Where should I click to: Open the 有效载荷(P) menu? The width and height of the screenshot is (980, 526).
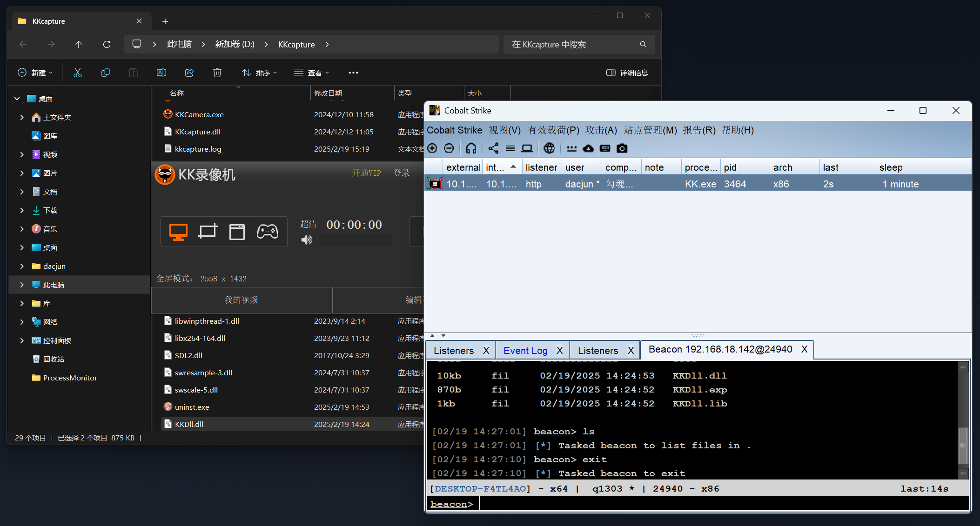(553, 130)
